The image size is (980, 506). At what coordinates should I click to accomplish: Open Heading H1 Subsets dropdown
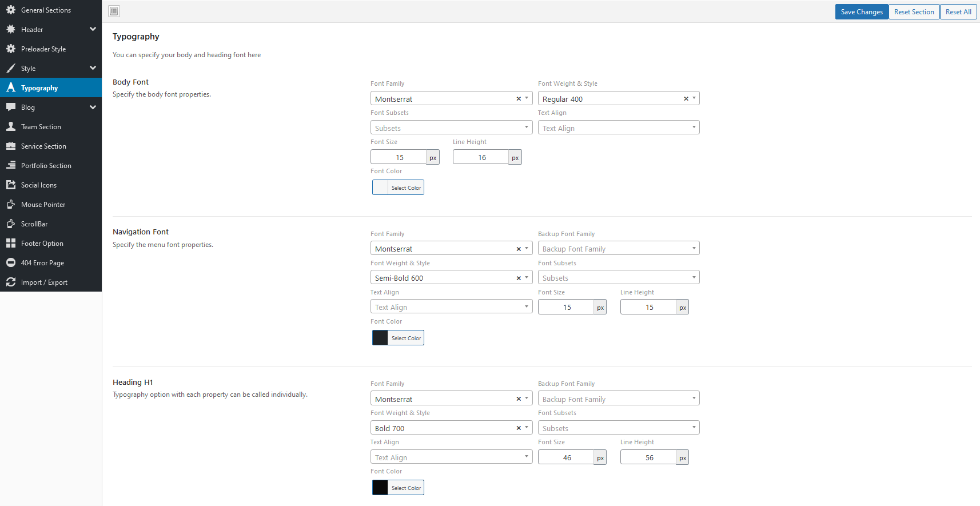619,428
